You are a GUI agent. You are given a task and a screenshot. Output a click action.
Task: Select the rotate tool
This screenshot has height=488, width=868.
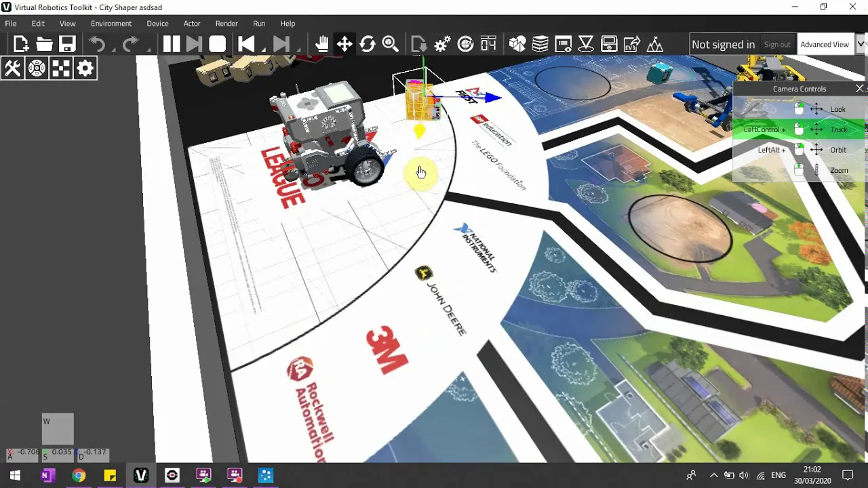368,45
